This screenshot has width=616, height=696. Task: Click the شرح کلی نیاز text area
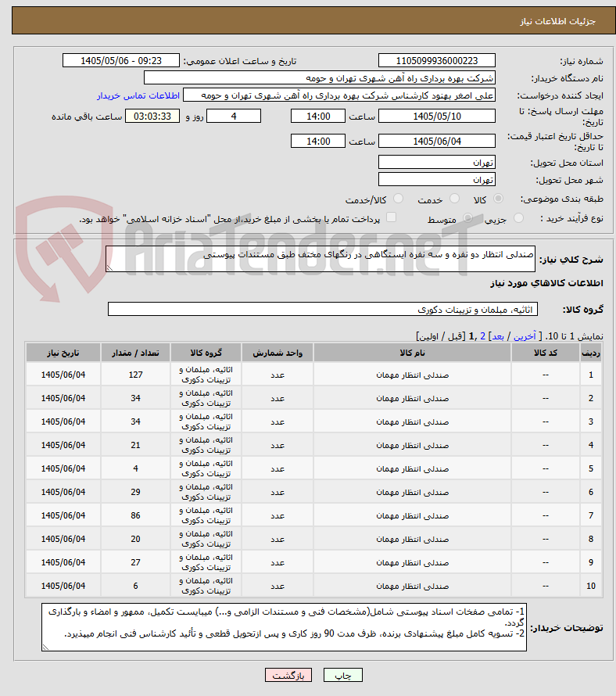[321, 259]
